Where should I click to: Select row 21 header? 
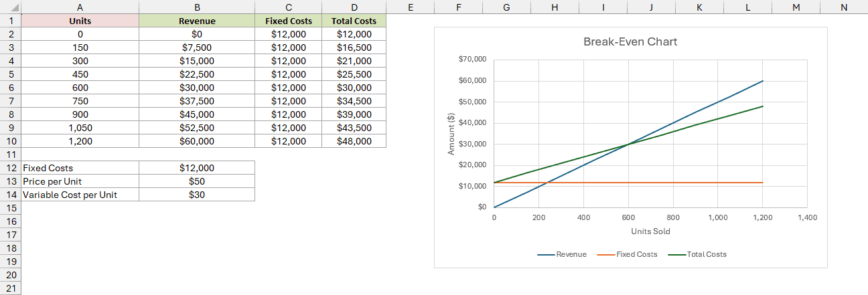(11, 288)
